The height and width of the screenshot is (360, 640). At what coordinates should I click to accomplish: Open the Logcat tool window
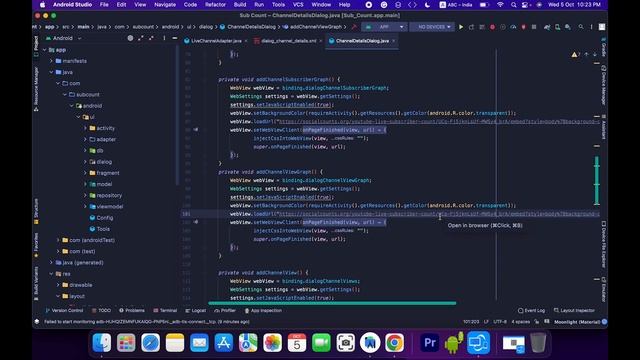(x=196, y=311)
